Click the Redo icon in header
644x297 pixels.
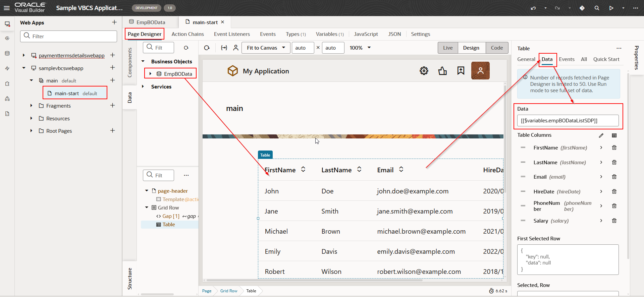click(557, 8)
